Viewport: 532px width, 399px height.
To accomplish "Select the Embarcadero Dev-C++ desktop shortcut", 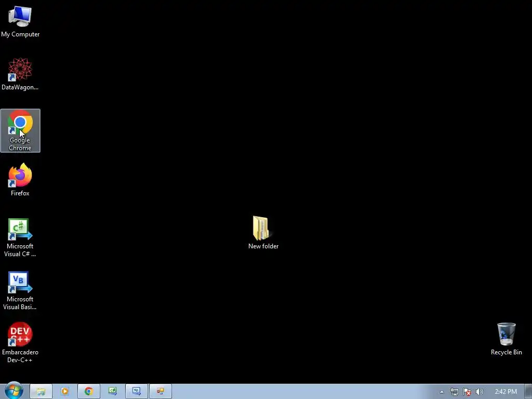I will click(20, 343).
